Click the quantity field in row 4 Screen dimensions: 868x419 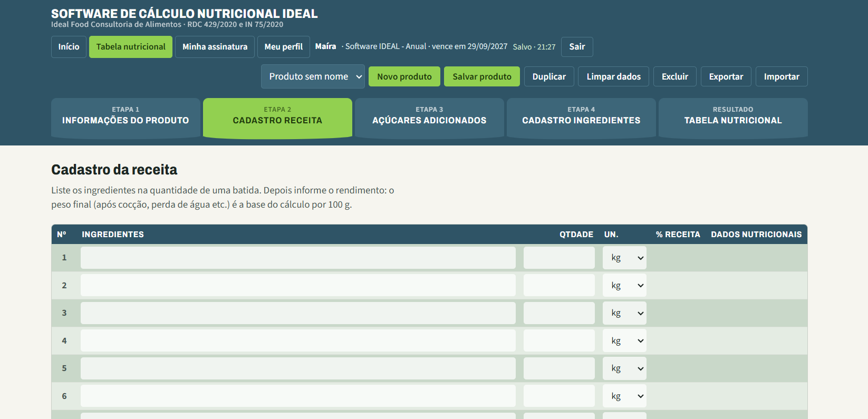tap(559, 340)
